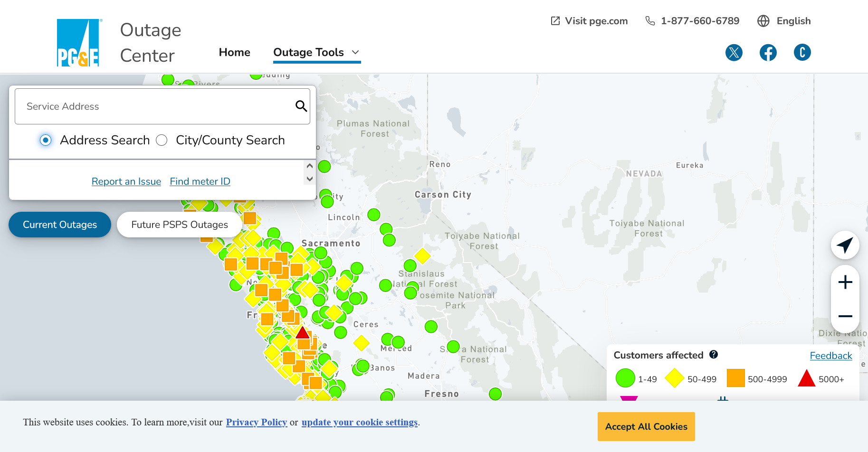The width and height of the screenshot is (868, 452).
Task: Select Address Search radio button
Action: click(x=46, y=140)
